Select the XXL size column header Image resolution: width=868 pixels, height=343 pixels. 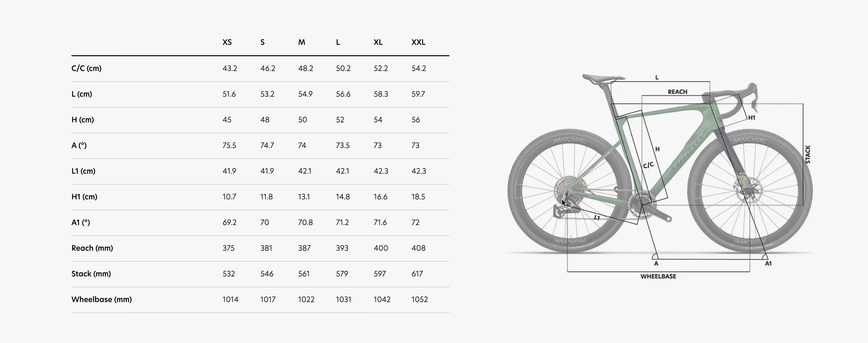click(418, 42)
